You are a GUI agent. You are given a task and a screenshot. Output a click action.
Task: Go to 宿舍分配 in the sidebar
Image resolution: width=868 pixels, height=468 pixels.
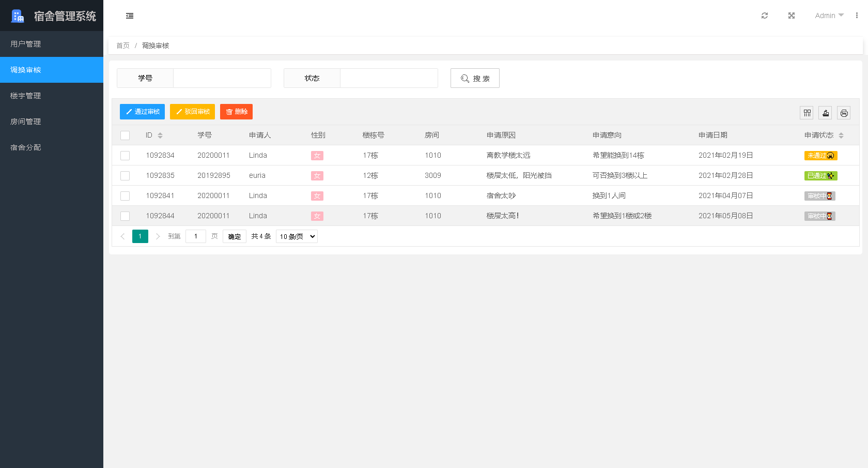tap(25, 147)
